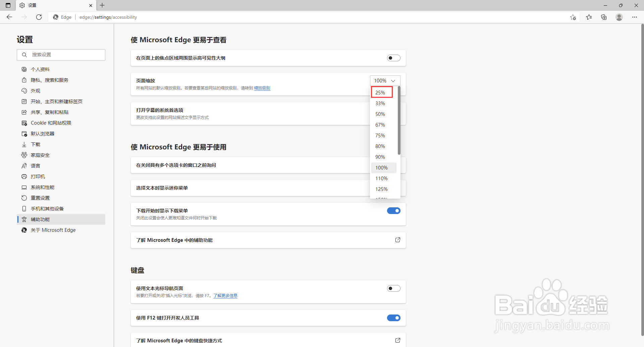Screen dimensions: 644x347
Task: Click the 重置设置 reset icon
Action: coord(24,198)
